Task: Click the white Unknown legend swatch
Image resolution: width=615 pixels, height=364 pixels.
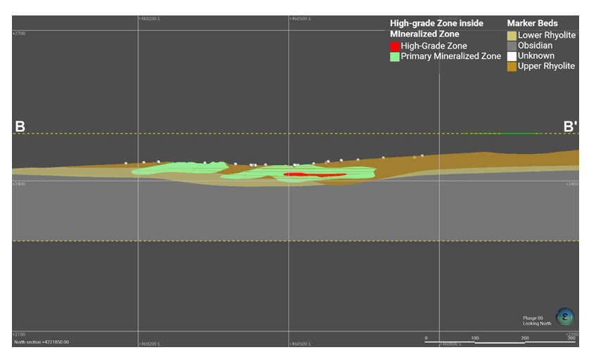Action: (512, 56)
